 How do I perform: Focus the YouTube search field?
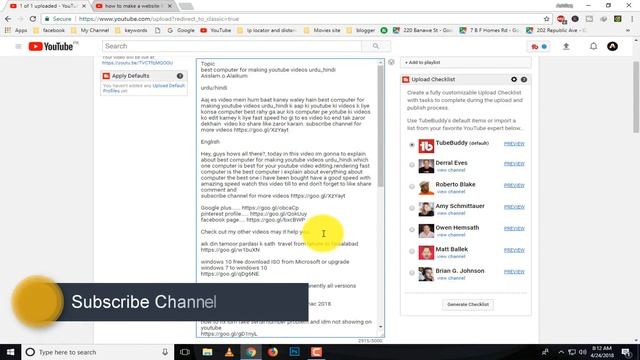coord(232,46)
